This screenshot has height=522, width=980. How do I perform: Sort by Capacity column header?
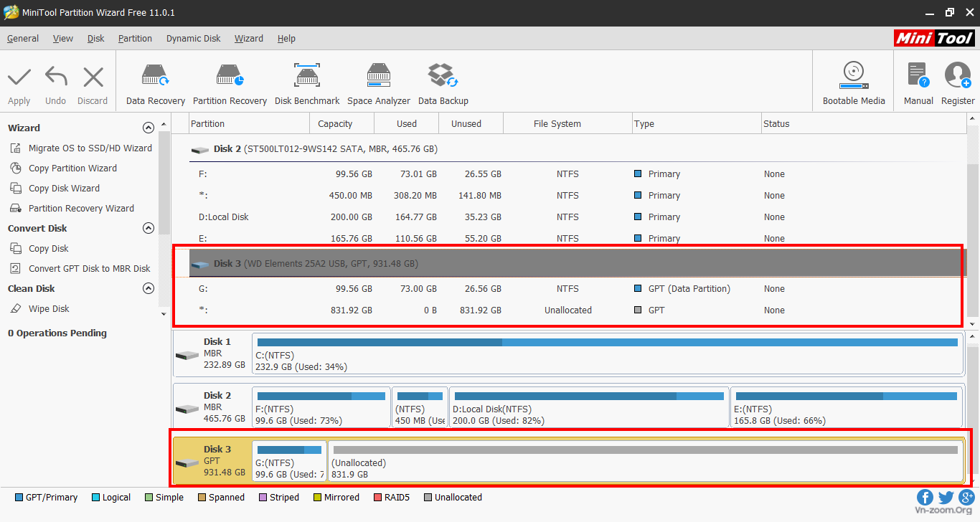[x=342, y=123]
